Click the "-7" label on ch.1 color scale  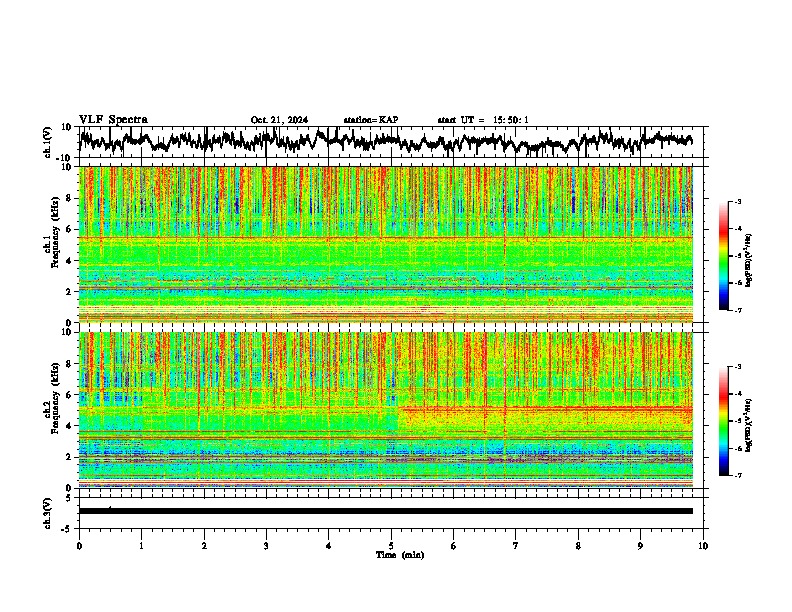(738, 310)
